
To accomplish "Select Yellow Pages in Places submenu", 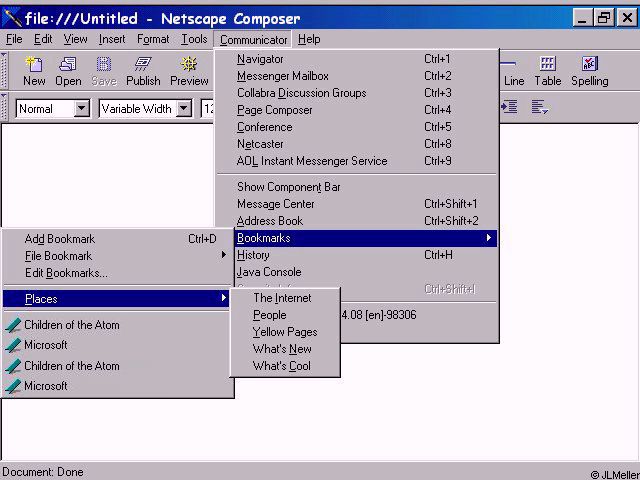I will pos(285,332).
